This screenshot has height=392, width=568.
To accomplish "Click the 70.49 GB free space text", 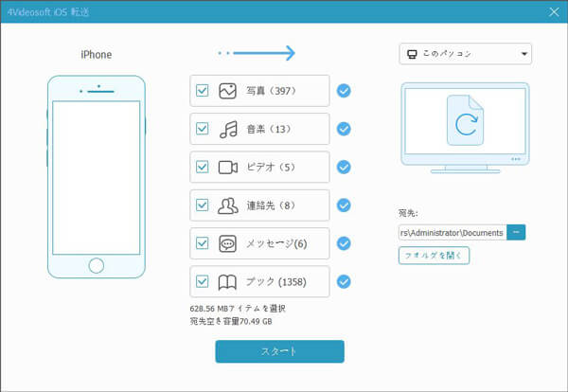I will tap(231, 321).
